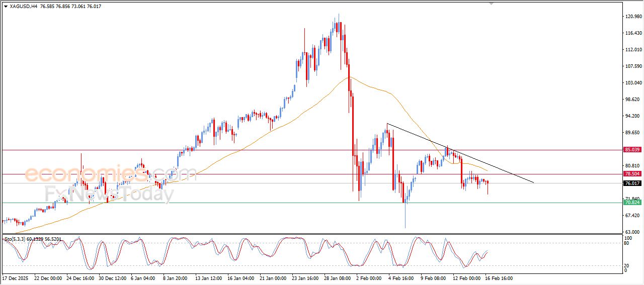This screenshot has width=644, height=285.
Task: Click the 120.980 price scale value
Action: [x=632, y=17]
